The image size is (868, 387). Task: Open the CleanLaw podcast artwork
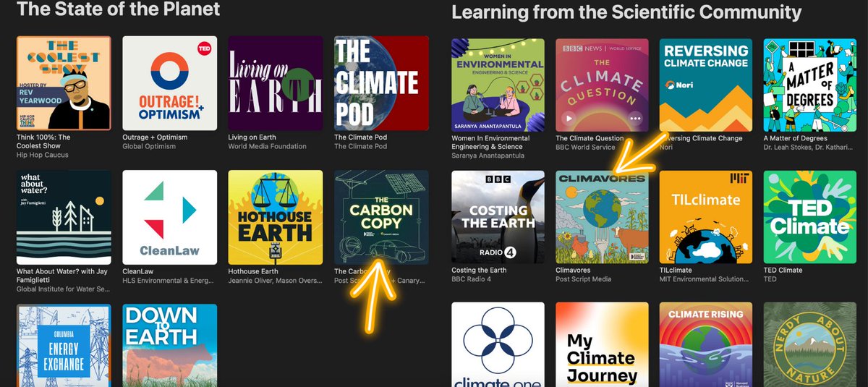[170, 217]
